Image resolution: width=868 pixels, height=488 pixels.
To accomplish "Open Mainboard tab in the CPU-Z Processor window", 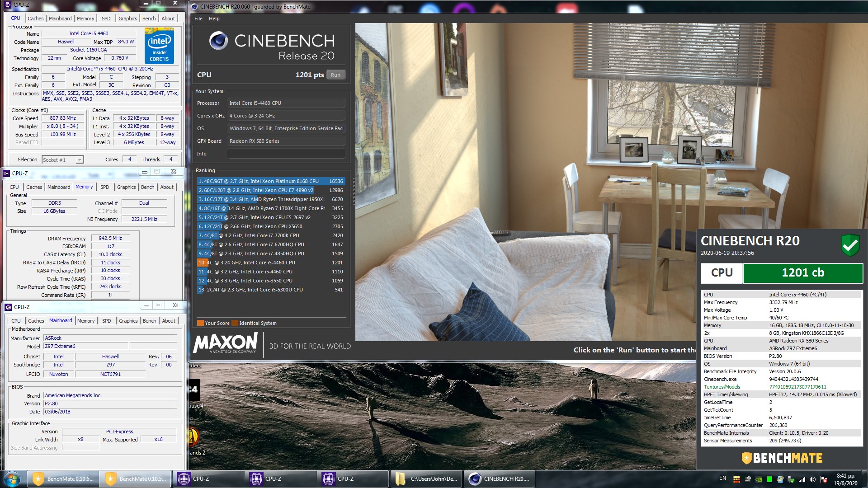I will coord(60,19).
